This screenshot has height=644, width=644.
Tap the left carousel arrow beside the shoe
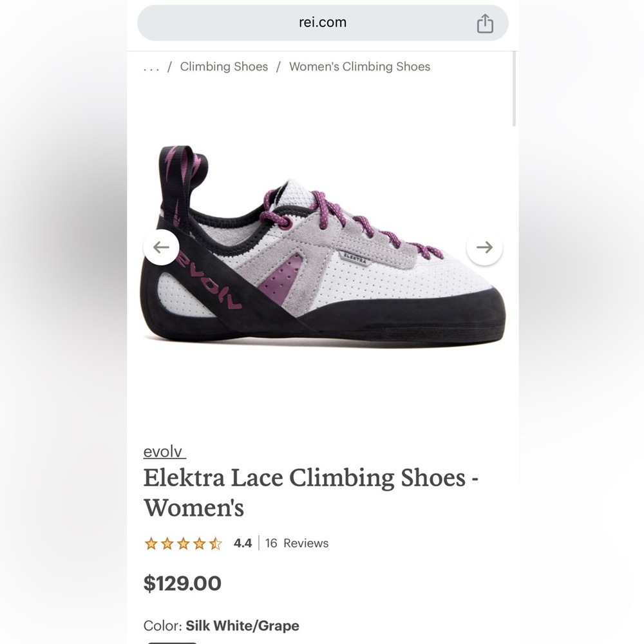pyautogui.click(x=161, y=247)
